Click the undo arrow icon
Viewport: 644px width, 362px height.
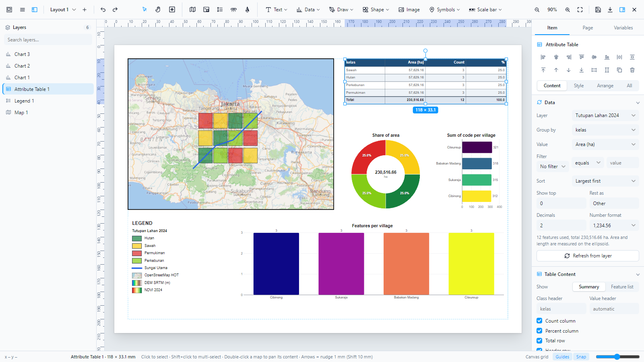coord(103,10)
